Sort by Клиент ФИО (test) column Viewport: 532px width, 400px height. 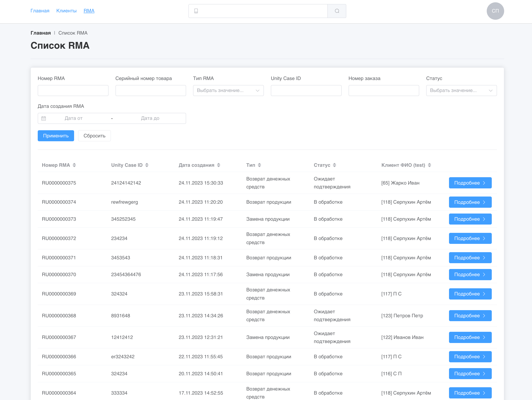point(429,165)
